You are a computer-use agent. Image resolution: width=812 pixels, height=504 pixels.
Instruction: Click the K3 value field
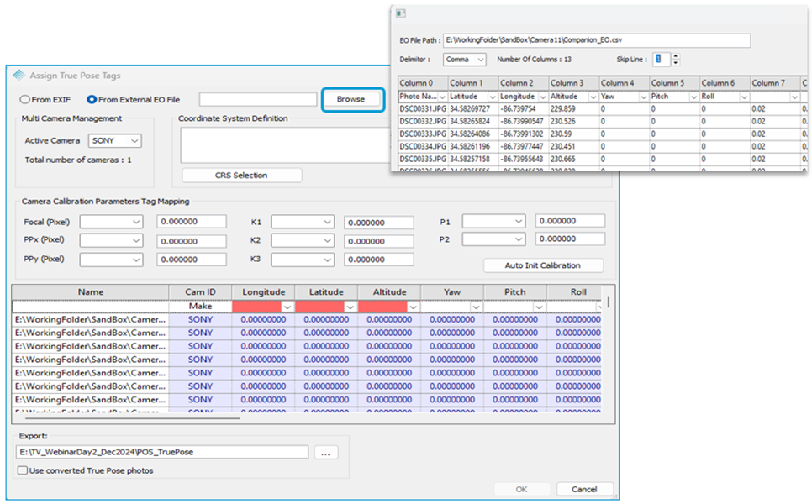pyautogui.click(x=379, y=260)
